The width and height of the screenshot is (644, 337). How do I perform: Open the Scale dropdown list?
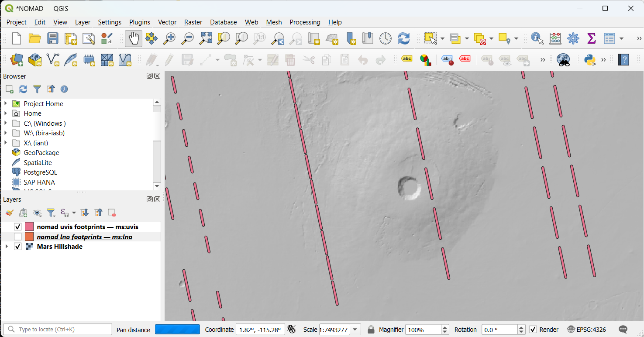click(x=356, y=330)
